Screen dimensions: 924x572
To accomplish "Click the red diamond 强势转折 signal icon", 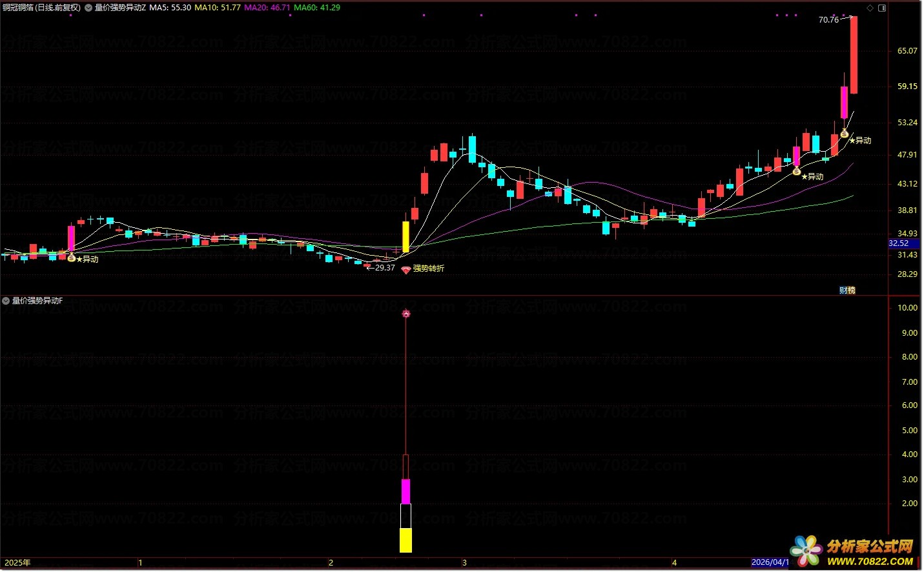I will 406,270.
